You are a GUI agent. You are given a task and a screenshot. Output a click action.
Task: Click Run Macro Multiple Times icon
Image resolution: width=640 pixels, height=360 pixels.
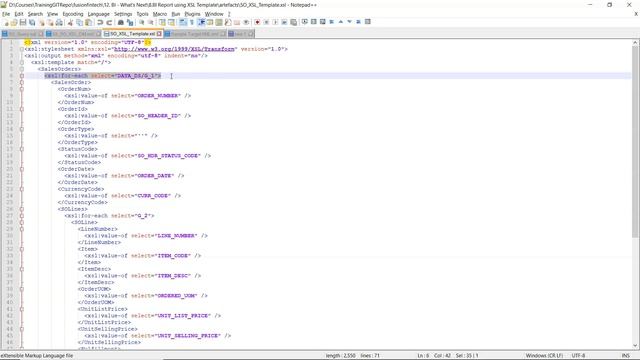point(284,22)
